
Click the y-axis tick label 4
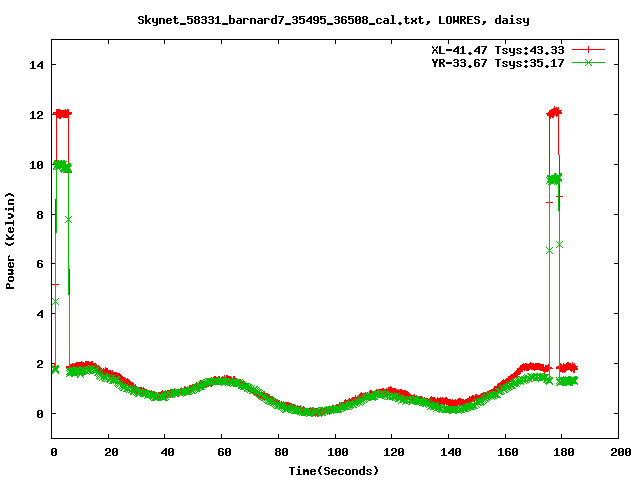click(x=40, y=314)
